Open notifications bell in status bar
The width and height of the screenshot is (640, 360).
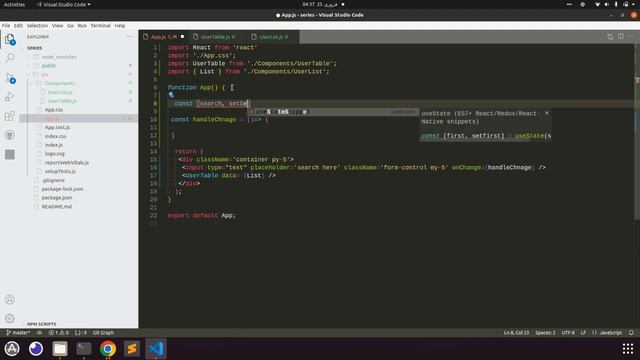click(x=631, y=333)
